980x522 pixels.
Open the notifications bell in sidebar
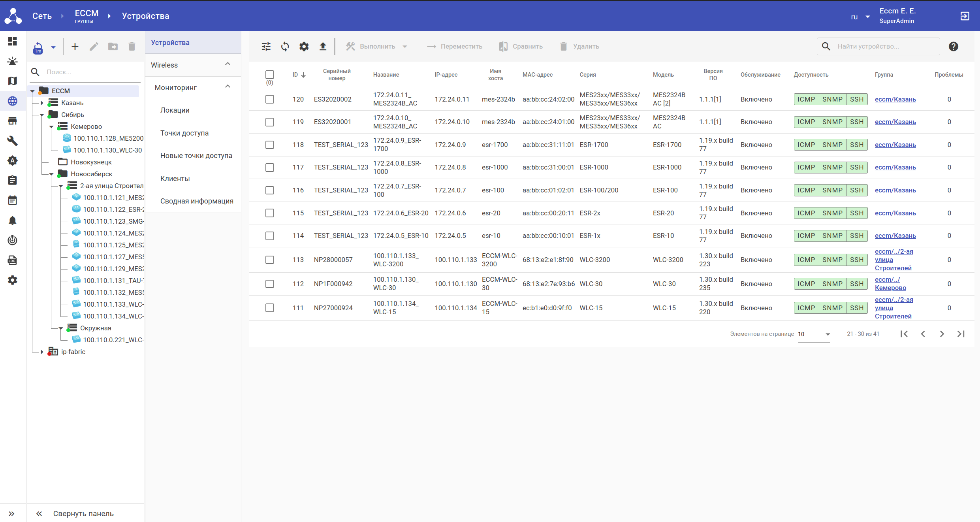[12, 220]
